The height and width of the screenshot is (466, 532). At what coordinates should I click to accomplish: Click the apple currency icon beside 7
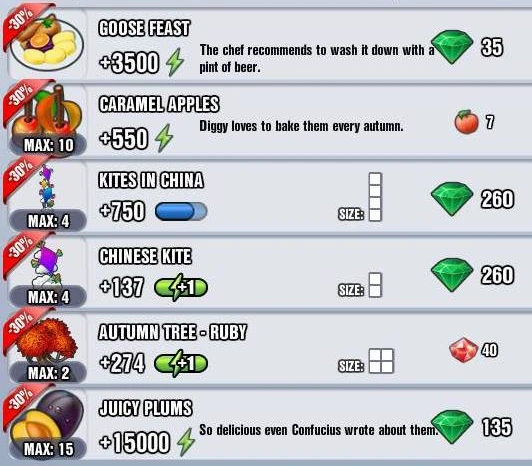466,122
